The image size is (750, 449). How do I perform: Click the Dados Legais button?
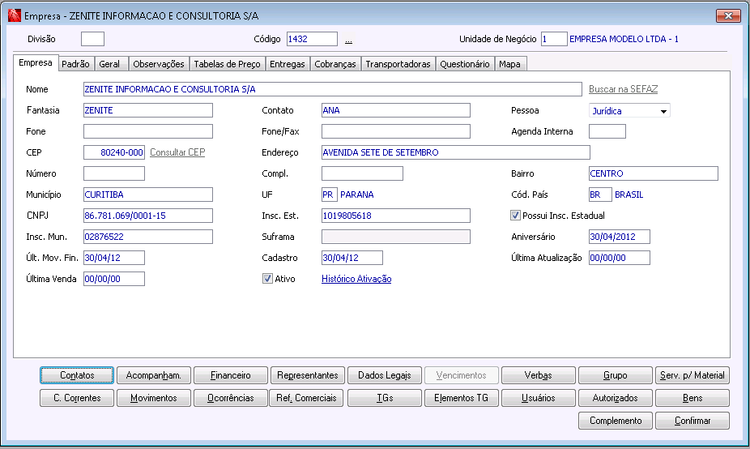(x=385, y=375)
